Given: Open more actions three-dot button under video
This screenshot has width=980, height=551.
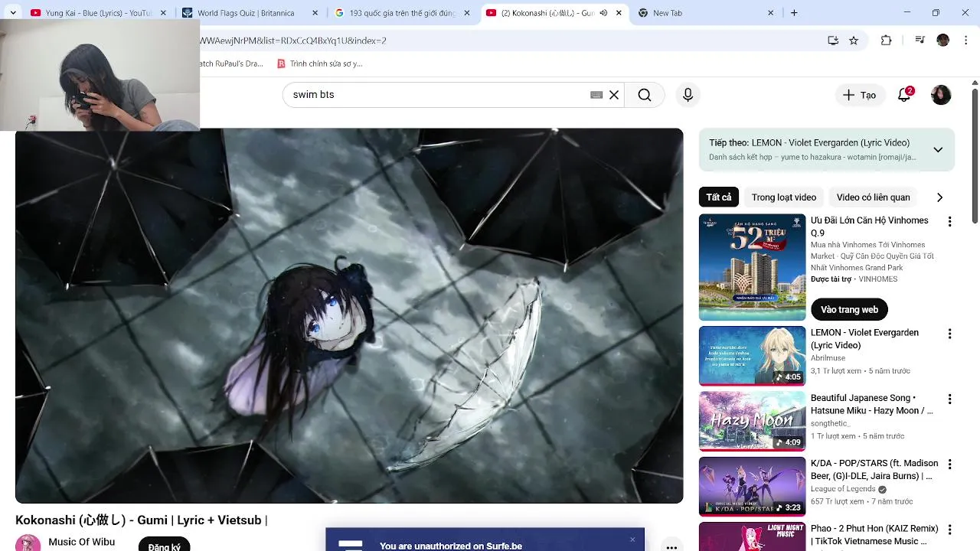Looking at the screenshot, I should (671, 546).
